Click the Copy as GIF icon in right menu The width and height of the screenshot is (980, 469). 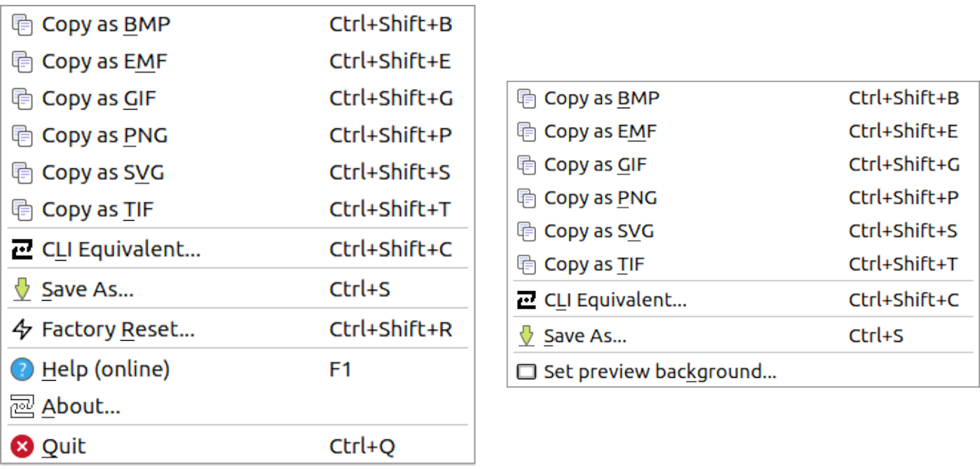pos(527,164)
